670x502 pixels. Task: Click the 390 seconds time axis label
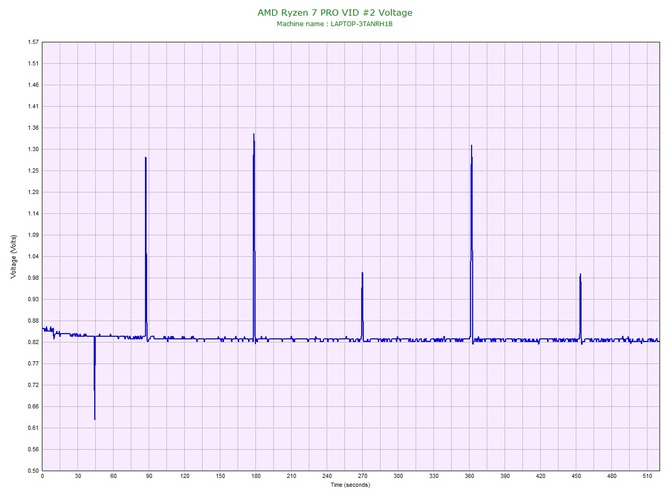[505, 476]
